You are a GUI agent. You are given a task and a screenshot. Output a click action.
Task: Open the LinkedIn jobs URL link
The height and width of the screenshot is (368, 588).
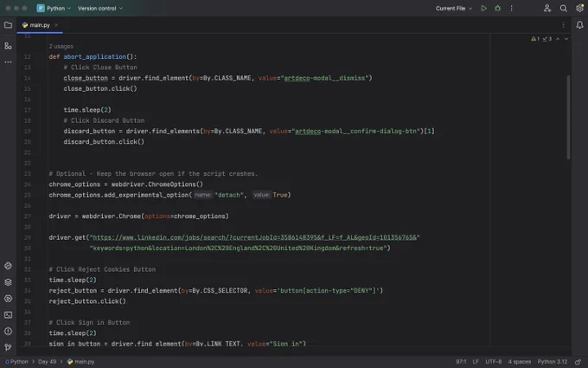click(x=254, y=237)
